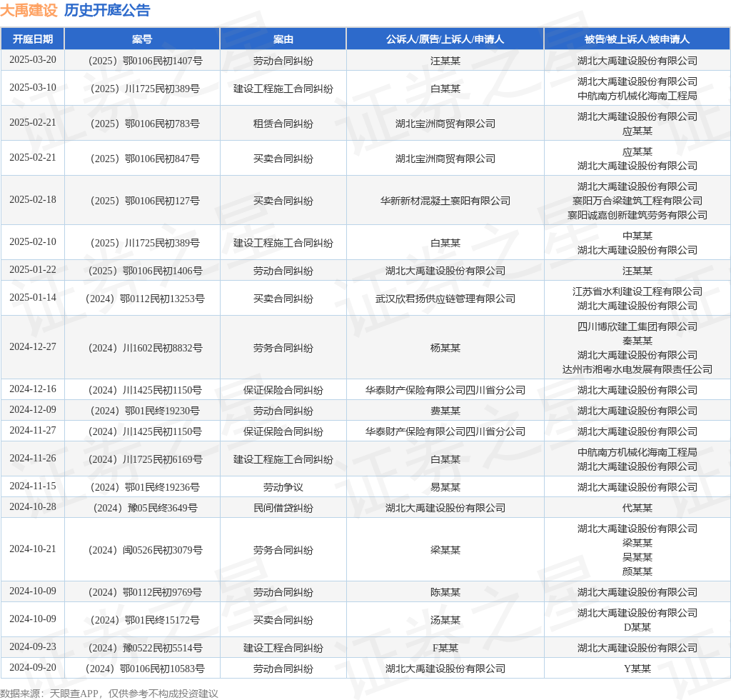Click the 被告/被上诉人/被申请人 column header
This screenshot has width=731, height=700.
point(637,39)
